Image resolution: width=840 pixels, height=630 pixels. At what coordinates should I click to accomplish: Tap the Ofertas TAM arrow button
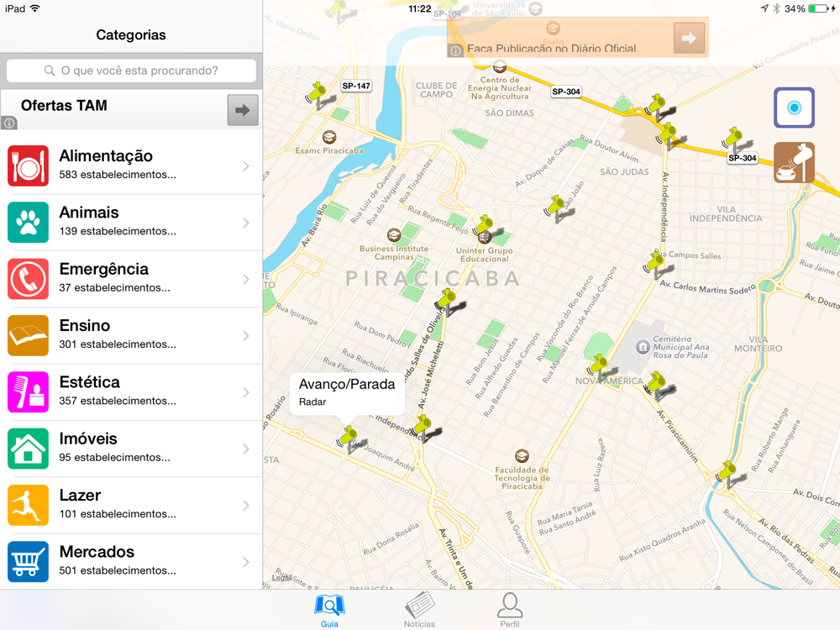243,110
